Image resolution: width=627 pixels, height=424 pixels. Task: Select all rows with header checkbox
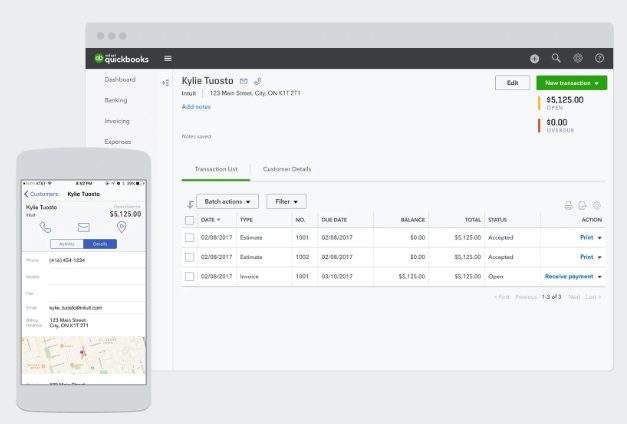[x=190, y=220]
